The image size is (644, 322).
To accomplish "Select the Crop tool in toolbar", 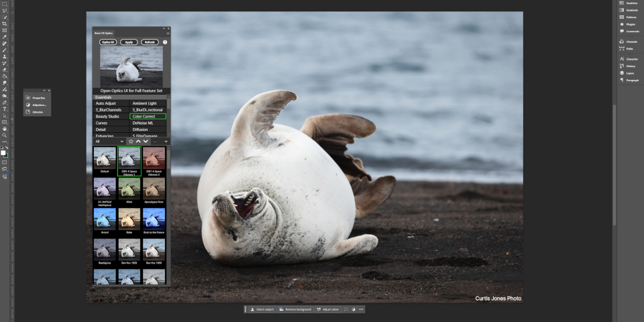I will tap(5, 23).
